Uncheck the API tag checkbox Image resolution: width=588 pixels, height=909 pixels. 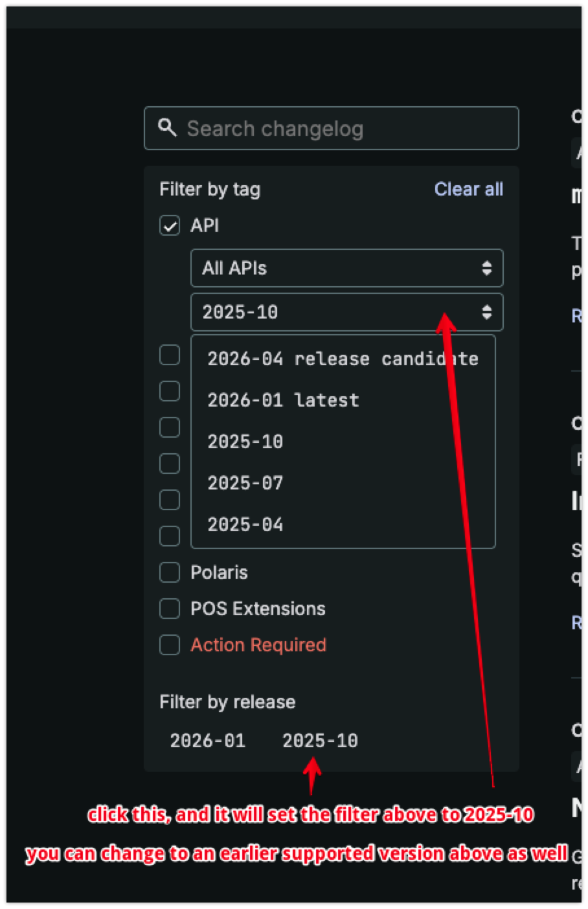coord(170,225)
